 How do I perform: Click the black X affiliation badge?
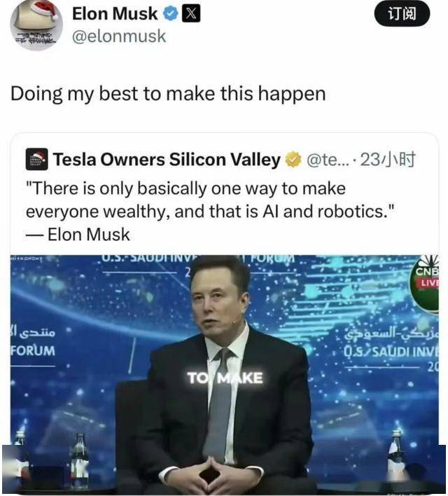[191, 14]
